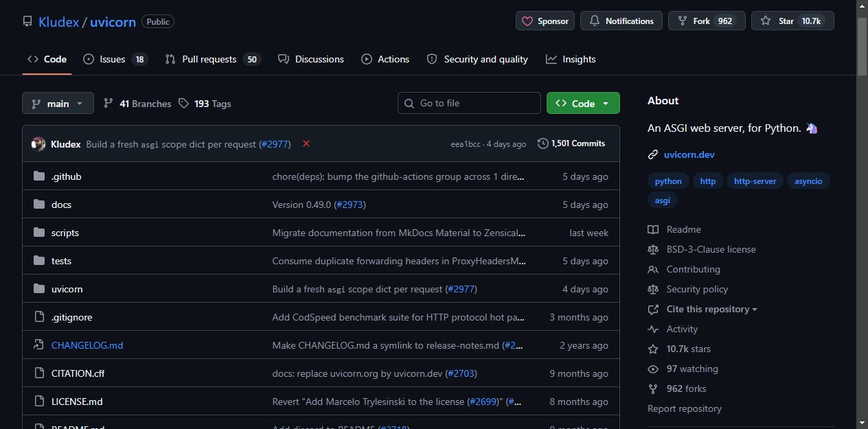The height and width of the screenshot is (429, 868).
Task: Open the LICENSE.md file
Action: pos(77,402)
